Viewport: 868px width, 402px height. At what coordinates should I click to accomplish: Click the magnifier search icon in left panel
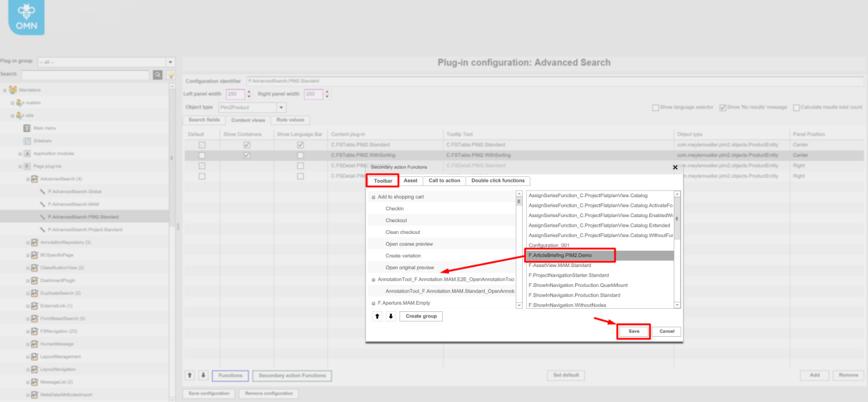tap(158, 75)
